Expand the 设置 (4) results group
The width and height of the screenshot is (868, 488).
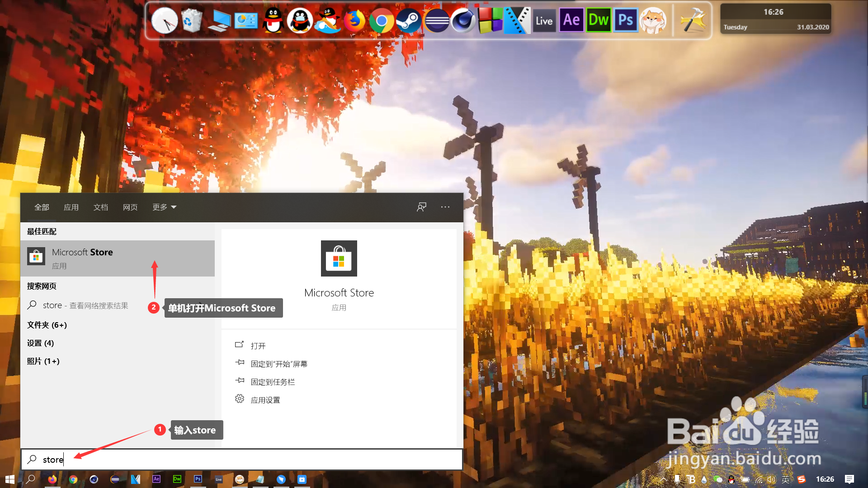click(40, 343)
